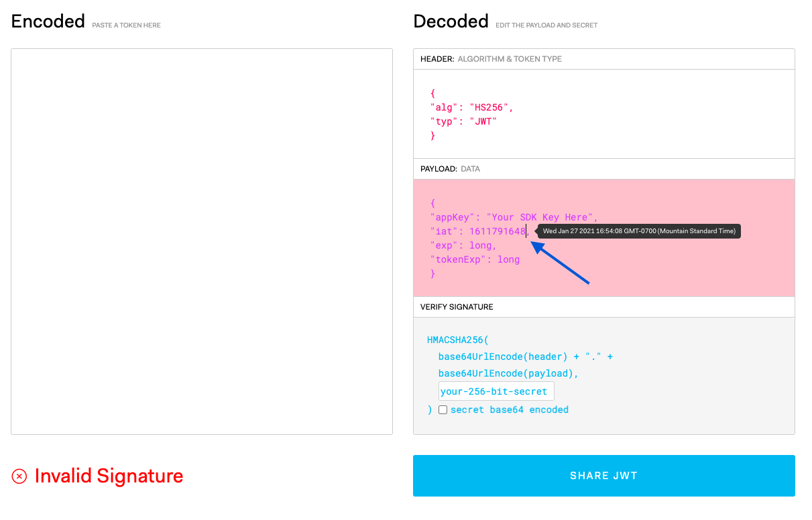The width and height of the screenshot is (812, 520).
Task: Click the Encoded heading
Action: [x=48, y=21]
